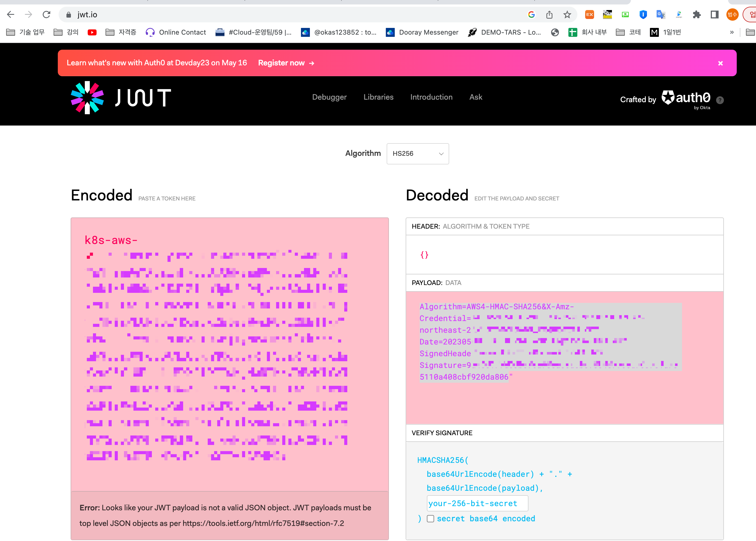756x541 pixels.
Task: Click the encoded token text area
Action: (x=229, y=353)
